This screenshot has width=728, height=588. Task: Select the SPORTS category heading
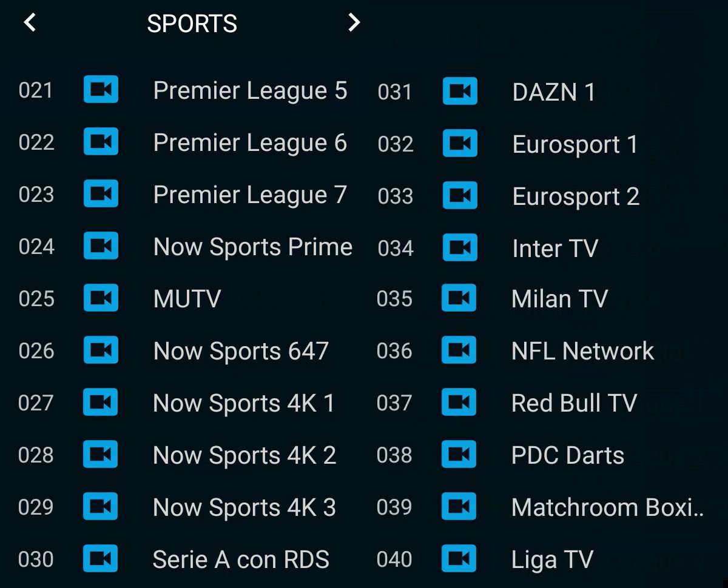[x=192, y=24]
